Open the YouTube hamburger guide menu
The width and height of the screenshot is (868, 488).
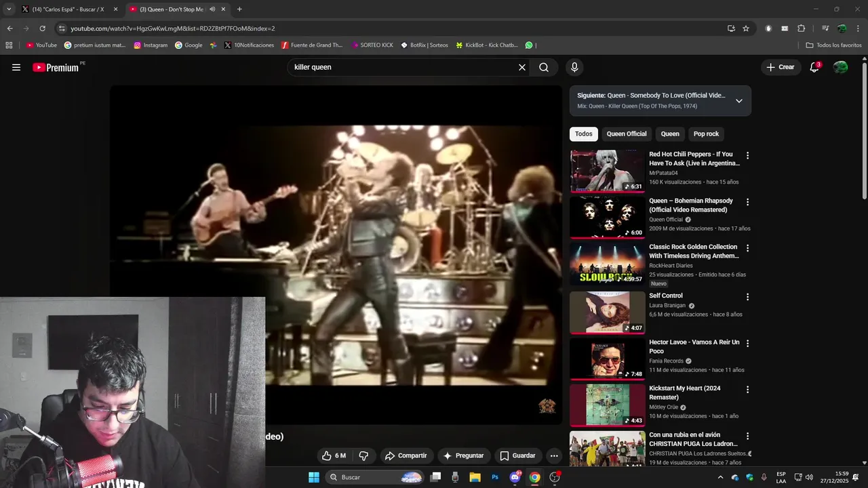[x=16, y=67]
